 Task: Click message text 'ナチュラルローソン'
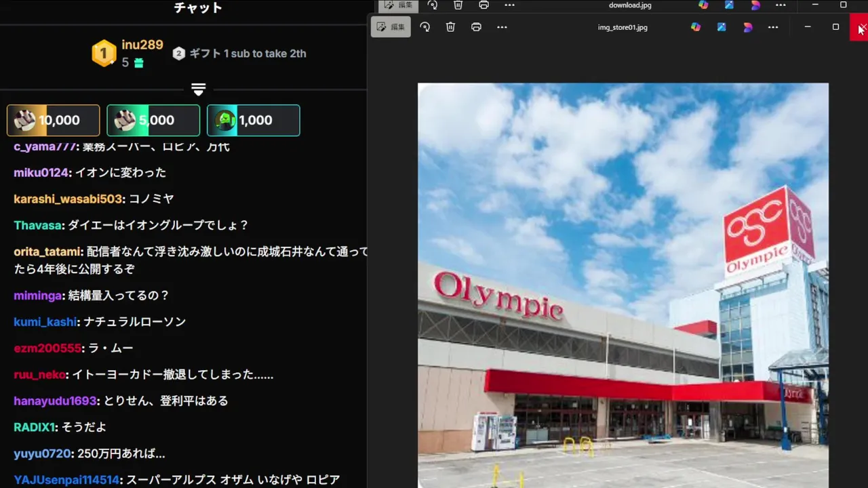[134, 322]
